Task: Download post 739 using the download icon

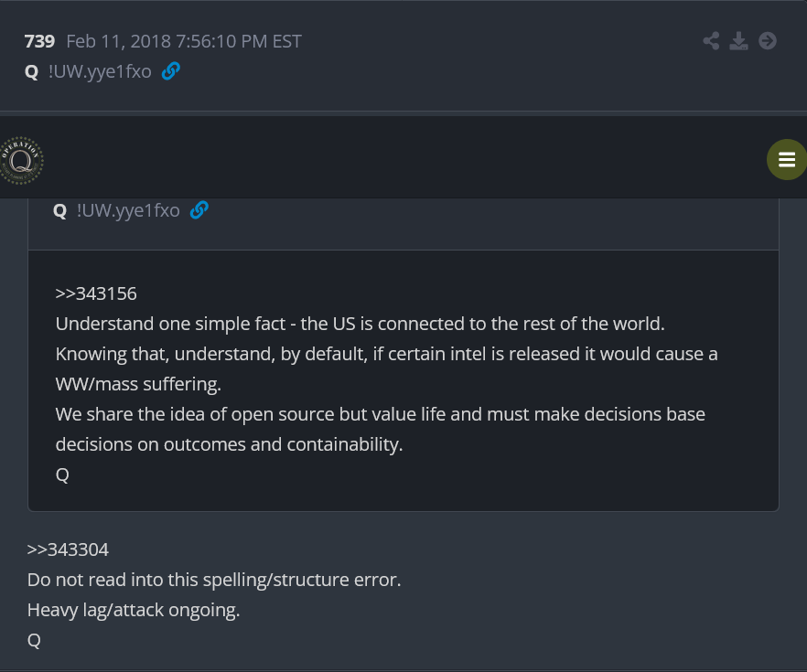Action: pos(738,41)
